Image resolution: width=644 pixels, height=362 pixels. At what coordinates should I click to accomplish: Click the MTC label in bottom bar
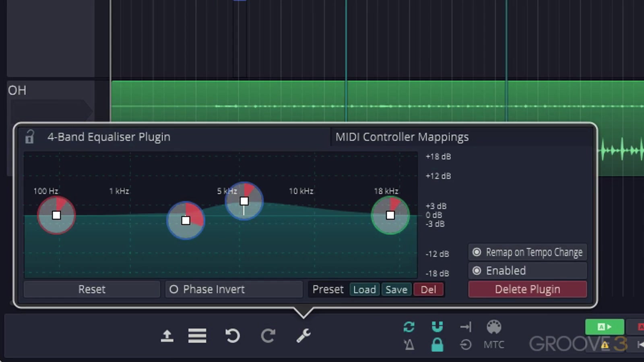(494, 345)
